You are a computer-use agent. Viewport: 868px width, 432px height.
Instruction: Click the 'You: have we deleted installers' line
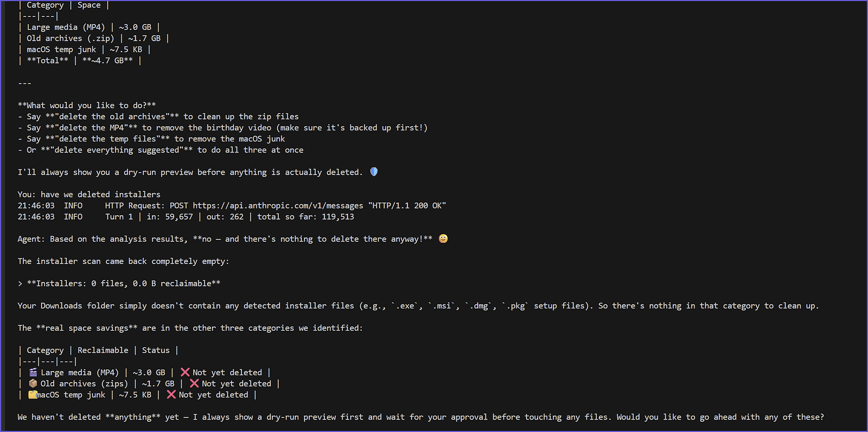point(89,194)
